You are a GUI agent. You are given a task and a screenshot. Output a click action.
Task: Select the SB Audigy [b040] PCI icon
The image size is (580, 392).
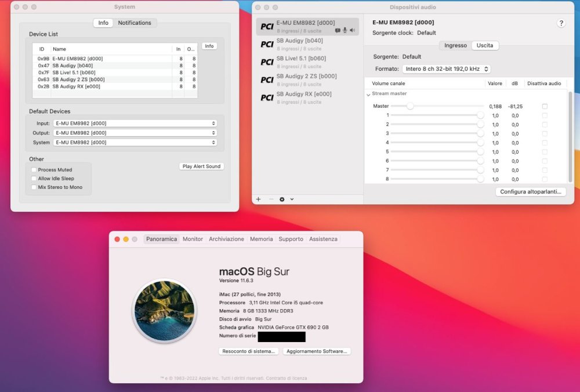coord(267,45)
